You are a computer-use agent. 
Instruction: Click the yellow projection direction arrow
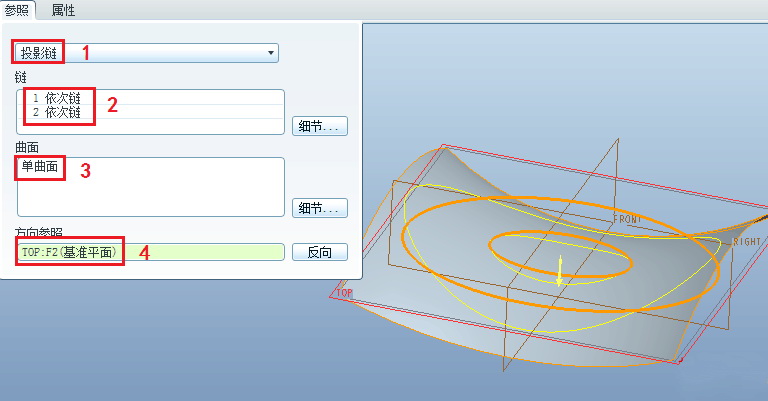coord(560,271)
